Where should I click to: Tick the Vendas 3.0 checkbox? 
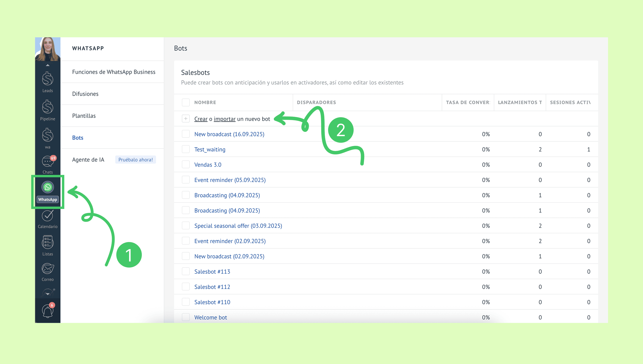point(186,165)
